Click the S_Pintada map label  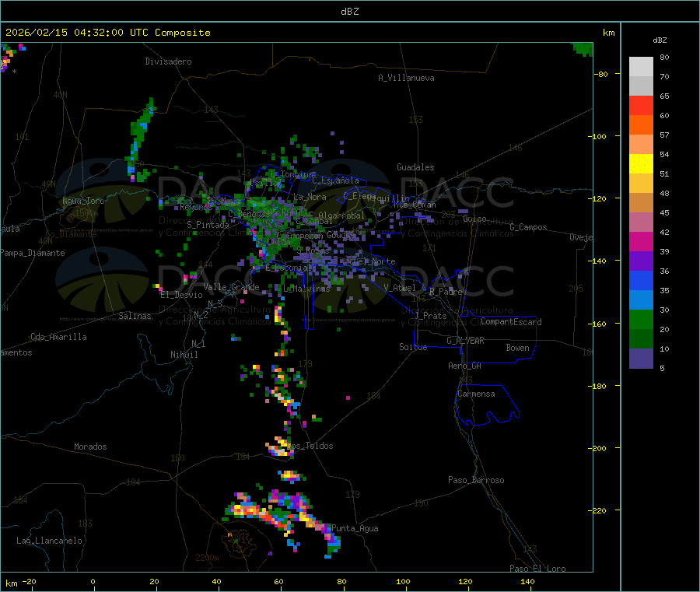pyautogui.click(x=208, y=225)
